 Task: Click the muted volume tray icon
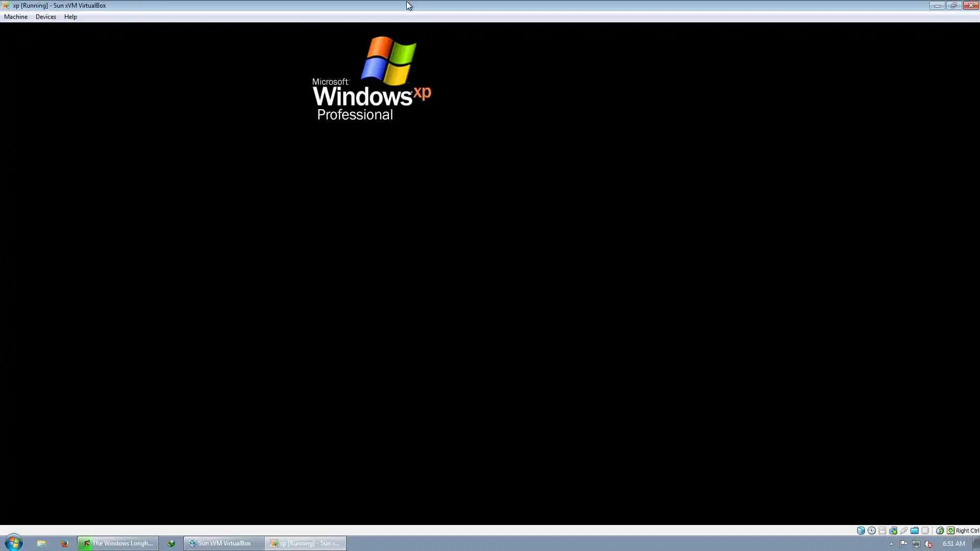[928, 544]
